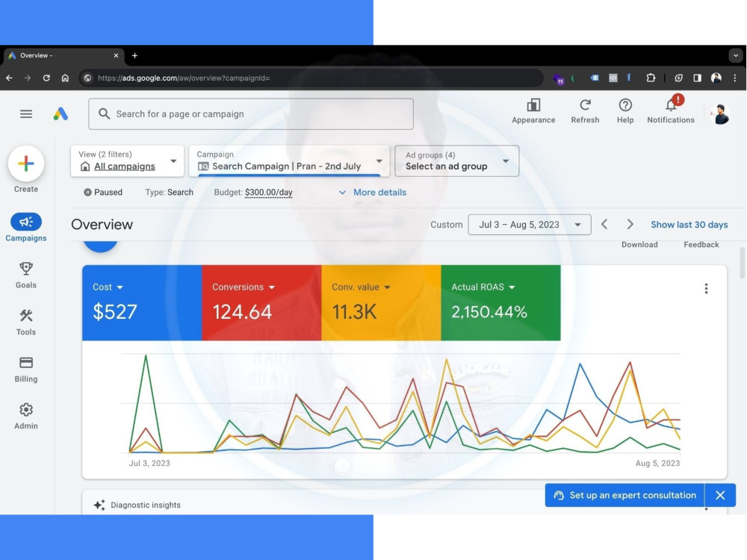
Task: Open Chrome three-dot menu
Action: [x=734, y=78]
